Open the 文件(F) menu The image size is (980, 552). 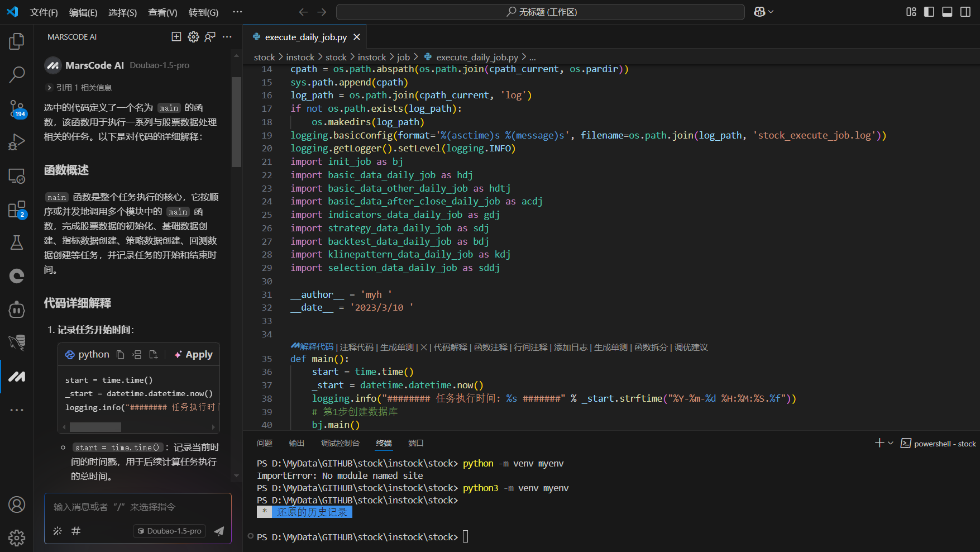[44, 12]
